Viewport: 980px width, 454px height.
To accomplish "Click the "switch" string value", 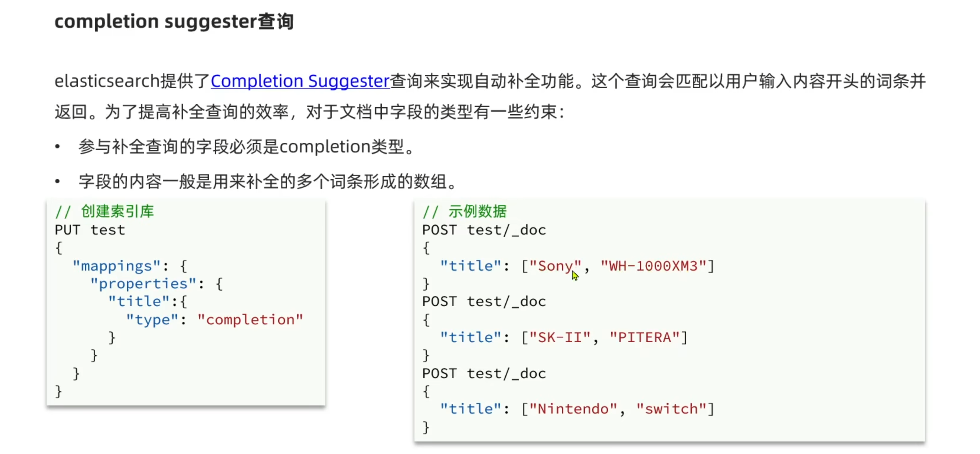I will click(x=671, y=409).
